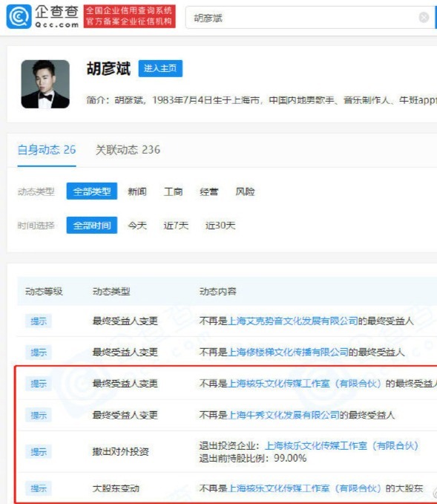Click the 动态内容 column header
This screenshot has height=504, width=437.
pos(218,292)
